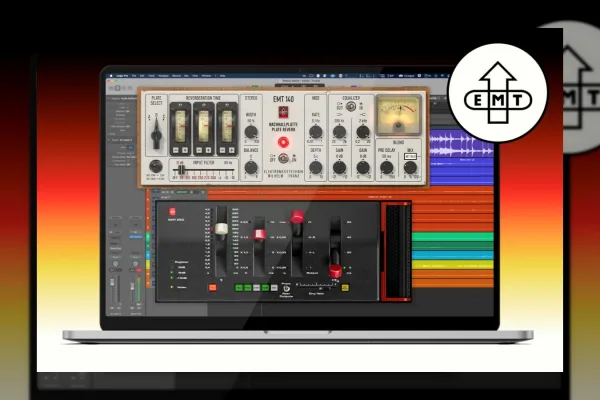Click white button left of Preset knob

tap(274, 287)
